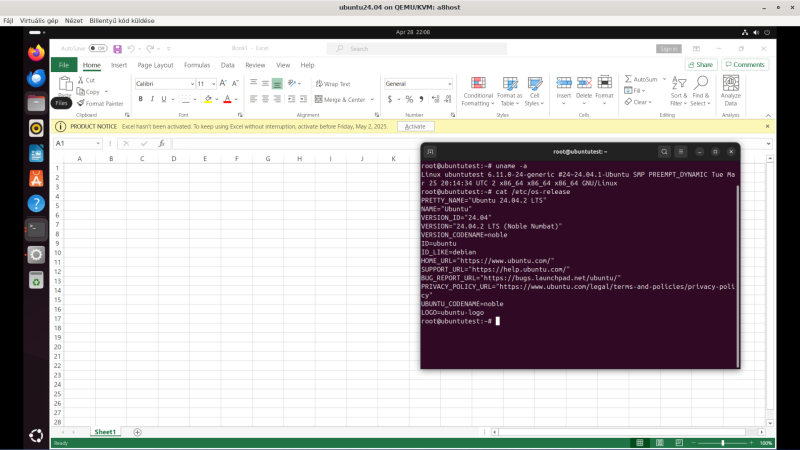Open the Virtuális gép menu

pyautogui.click(x=39, y=21)
